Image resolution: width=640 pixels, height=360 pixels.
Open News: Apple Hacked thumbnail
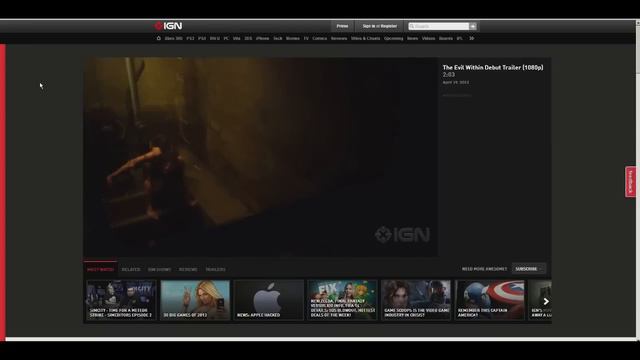tap(269, 300)
